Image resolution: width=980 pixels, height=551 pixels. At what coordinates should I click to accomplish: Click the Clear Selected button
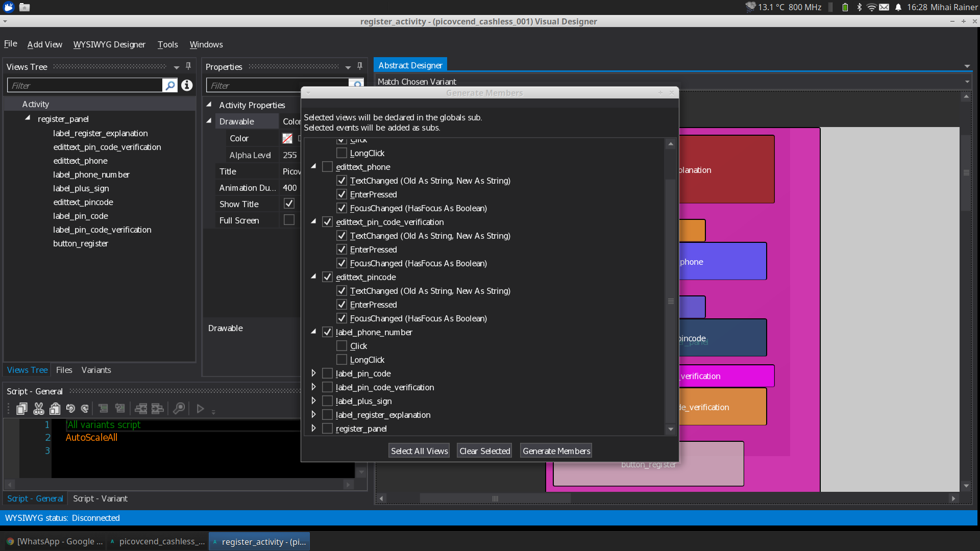[x=484, y=451]
